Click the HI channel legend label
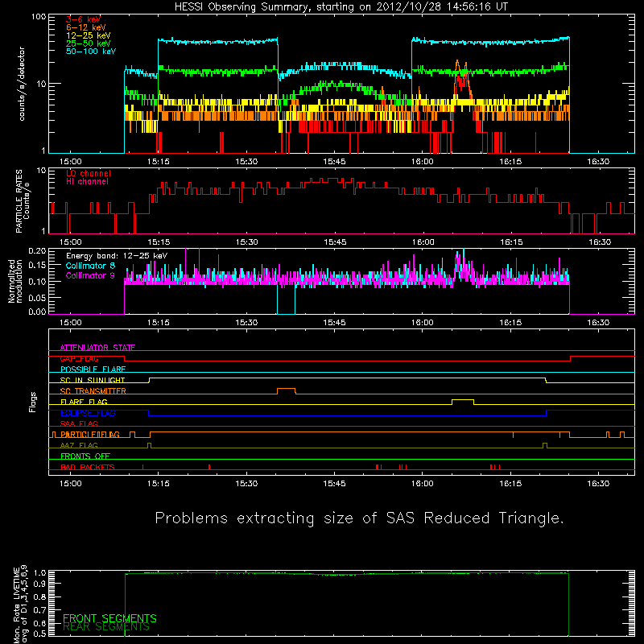This screenshot has height=644, width=644. point(87,182)
